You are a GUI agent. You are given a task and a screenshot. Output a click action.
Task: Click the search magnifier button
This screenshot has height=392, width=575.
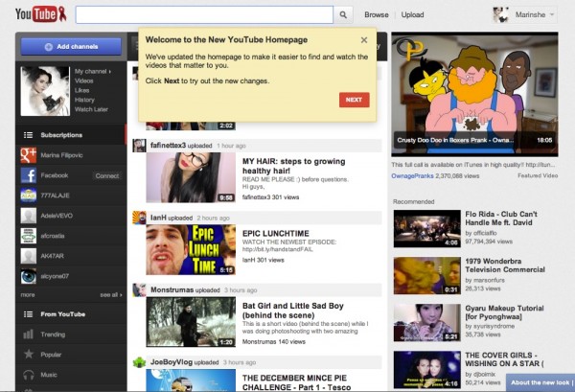point(343,14)
